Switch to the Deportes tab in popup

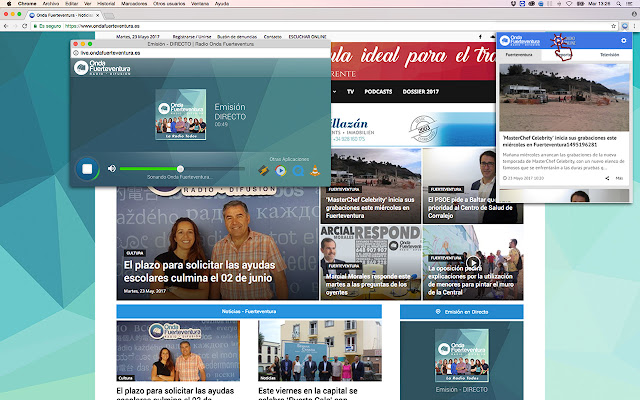click(x=564, y=55)
